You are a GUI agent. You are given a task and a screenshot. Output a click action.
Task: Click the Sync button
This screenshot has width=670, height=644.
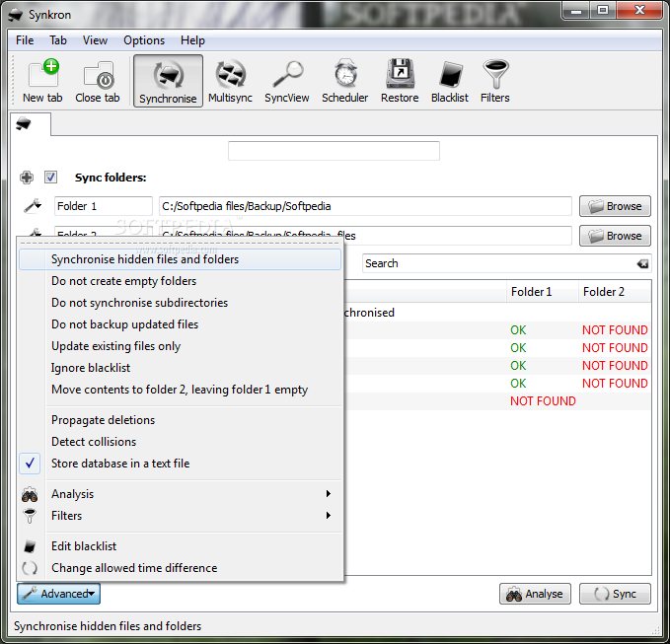coord(615,594)
